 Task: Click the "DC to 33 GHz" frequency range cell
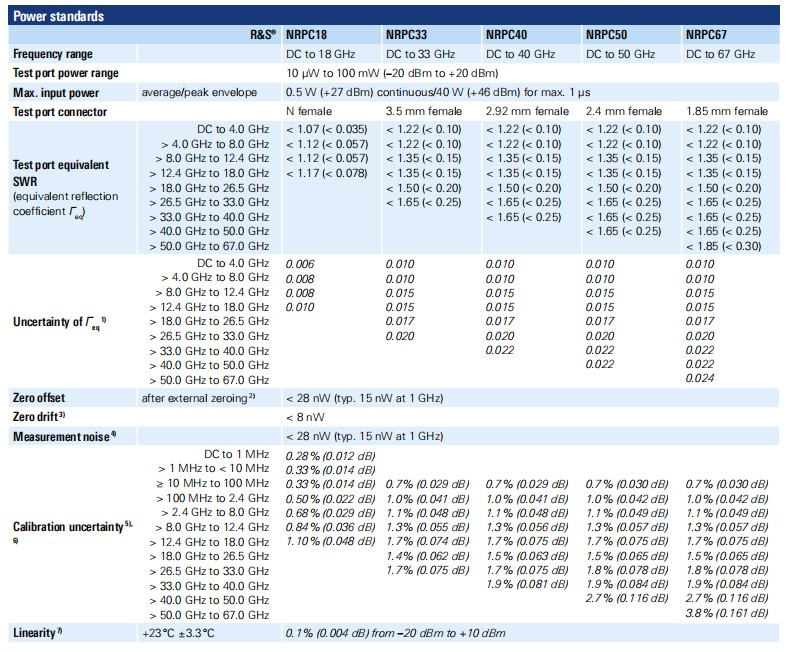point(420,54)
